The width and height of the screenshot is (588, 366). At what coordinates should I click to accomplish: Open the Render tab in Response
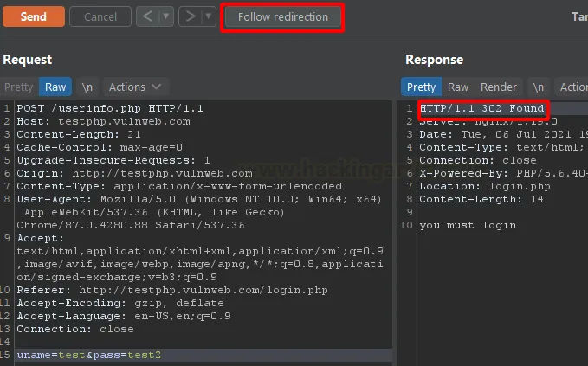coord(499,87)
